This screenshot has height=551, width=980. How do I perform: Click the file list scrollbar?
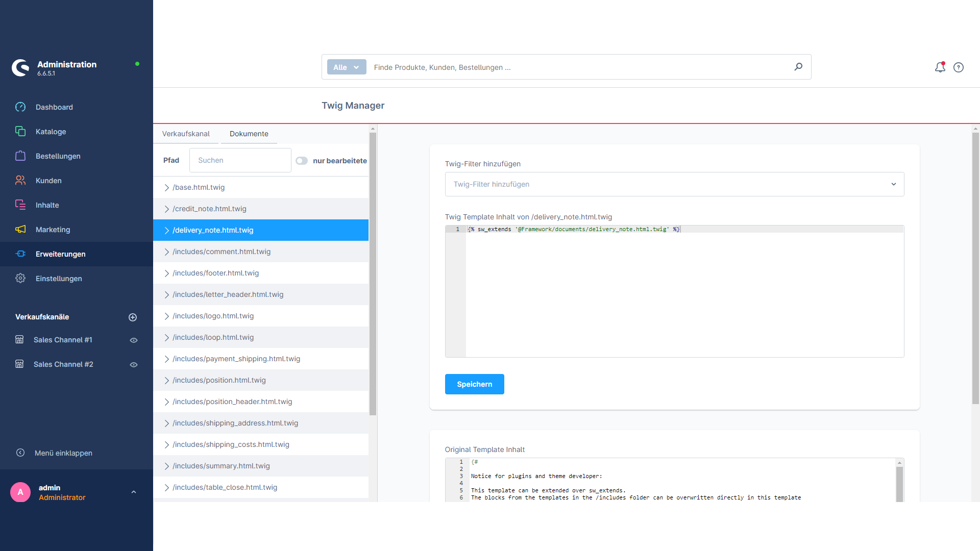click(x=373, y=273)
